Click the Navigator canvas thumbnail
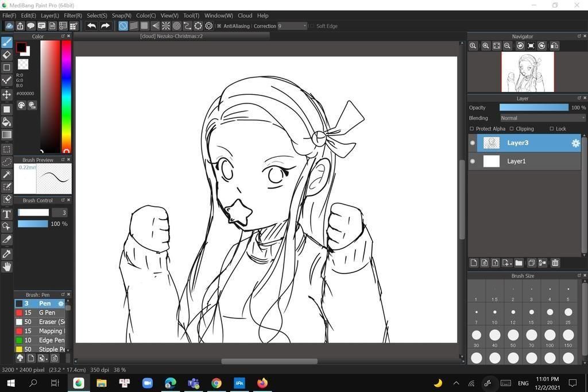Image resolution: width=588 pixels, height=392 pixels. (528, 72)
